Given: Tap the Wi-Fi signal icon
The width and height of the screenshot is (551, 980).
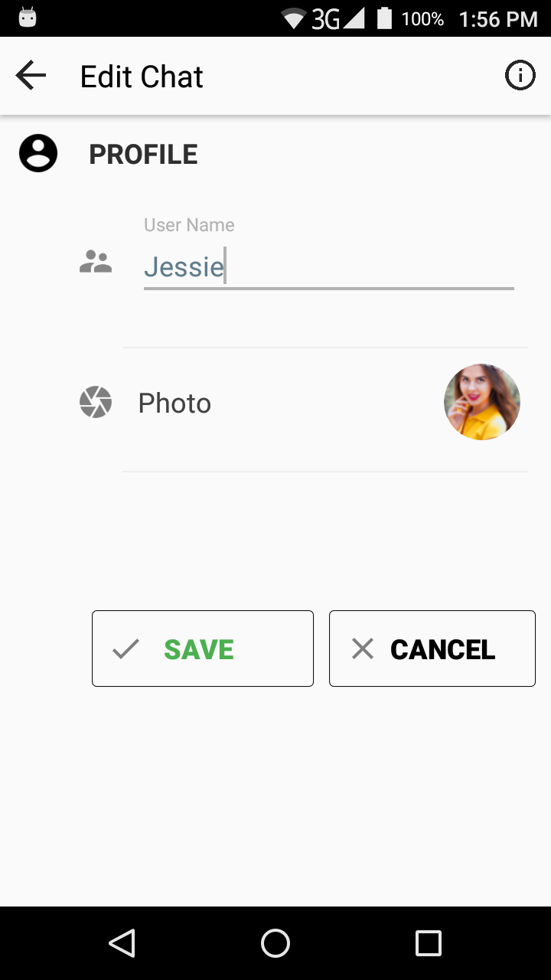Looking at the screenshot, I should (x=294, y=18).
